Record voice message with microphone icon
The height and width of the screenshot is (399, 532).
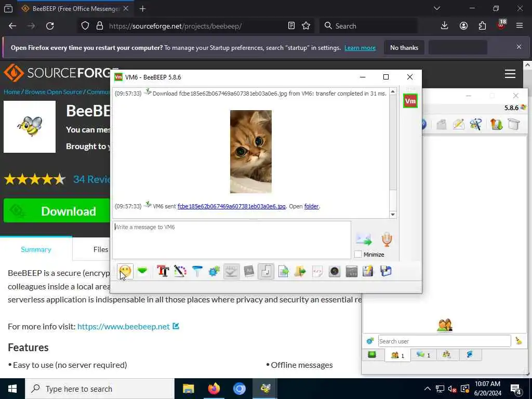pyautogui.click(x=387, y=239)
